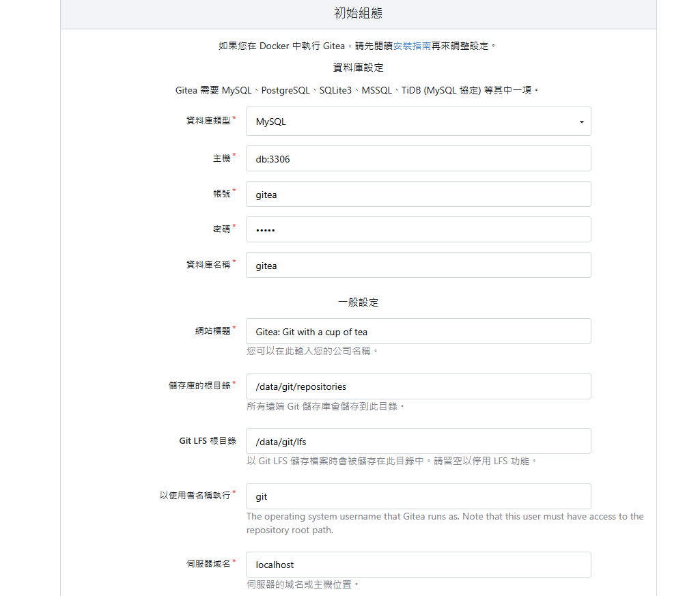Click the 密碼 label text

pyautogui.click(x=221, y=229)
